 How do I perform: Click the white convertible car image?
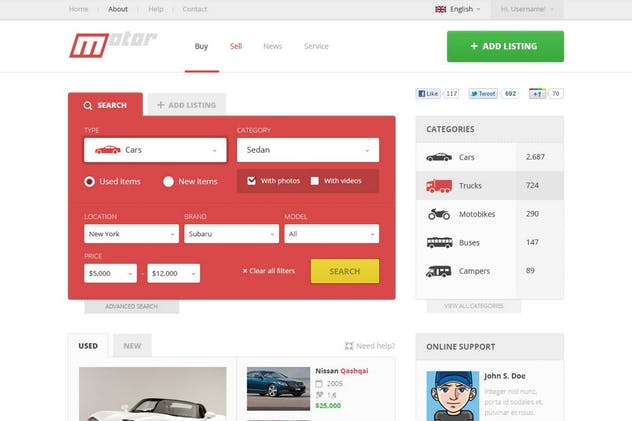coord(153,394)
